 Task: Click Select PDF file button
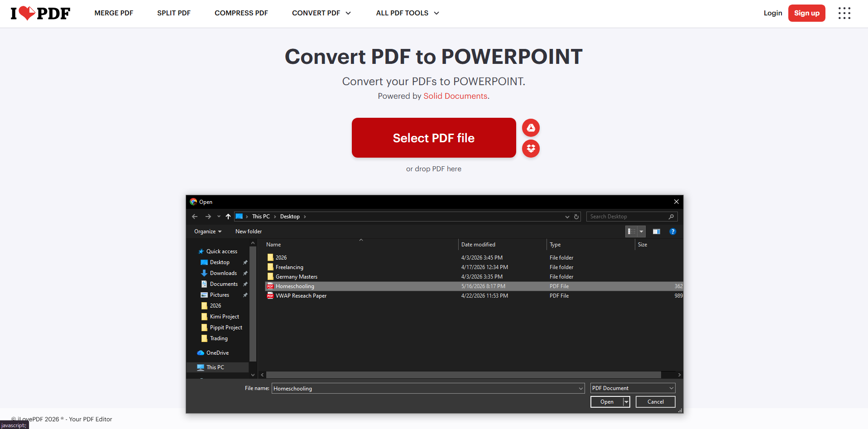pyautogui.click(x=434, y=138)
